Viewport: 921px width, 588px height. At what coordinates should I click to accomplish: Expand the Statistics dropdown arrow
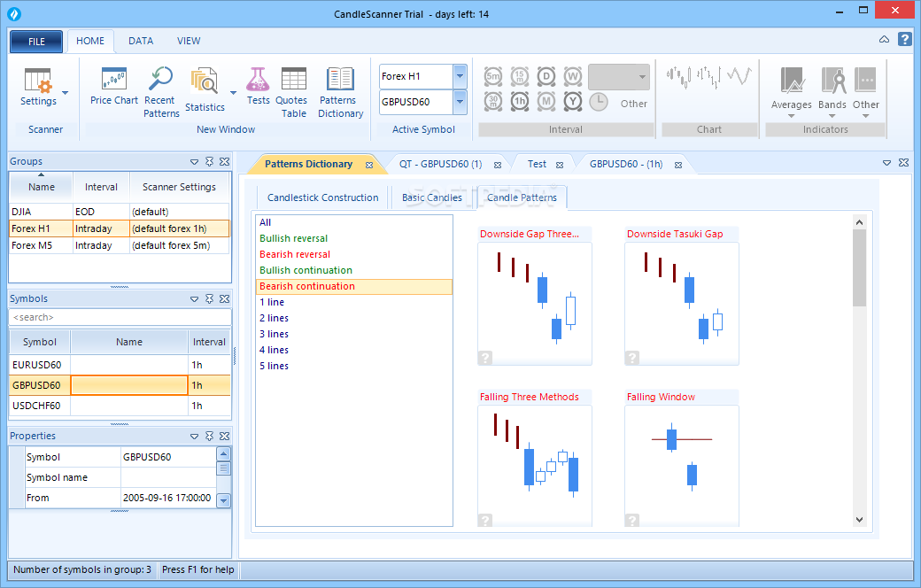(233, 93)
